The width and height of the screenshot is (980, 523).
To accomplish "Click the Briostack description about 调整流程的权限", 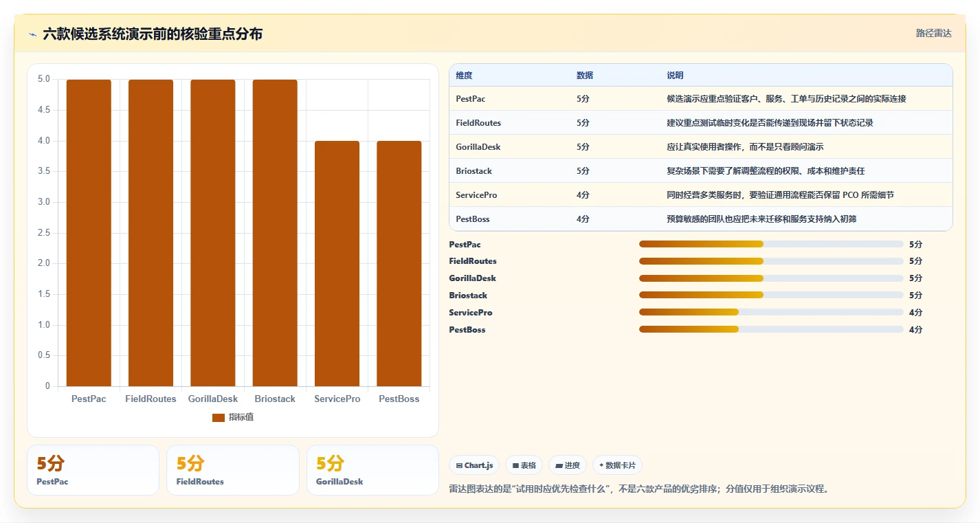I will point(766,171).
